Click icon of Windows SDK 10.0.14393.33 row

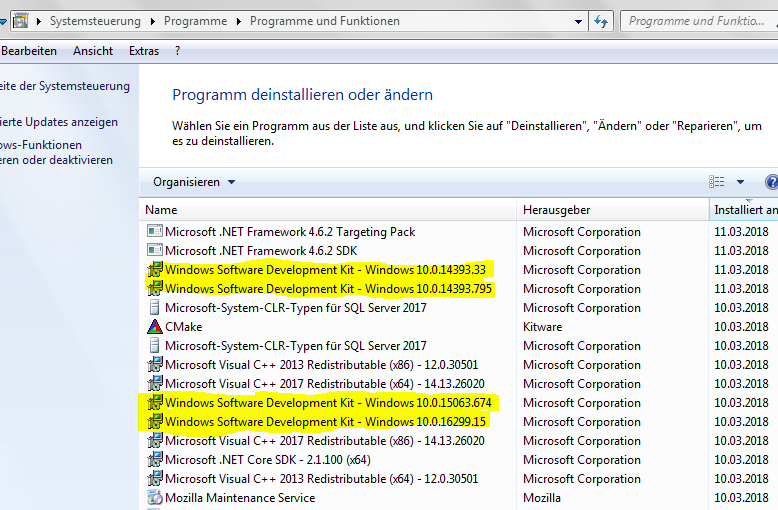155,269
